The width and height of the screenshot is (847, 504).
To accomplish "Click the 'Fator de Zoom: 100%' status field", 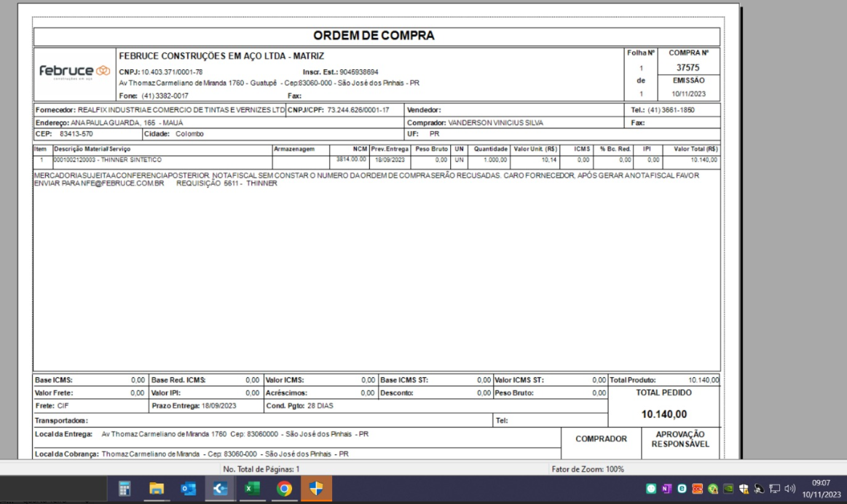I will (x=588, y=470).
